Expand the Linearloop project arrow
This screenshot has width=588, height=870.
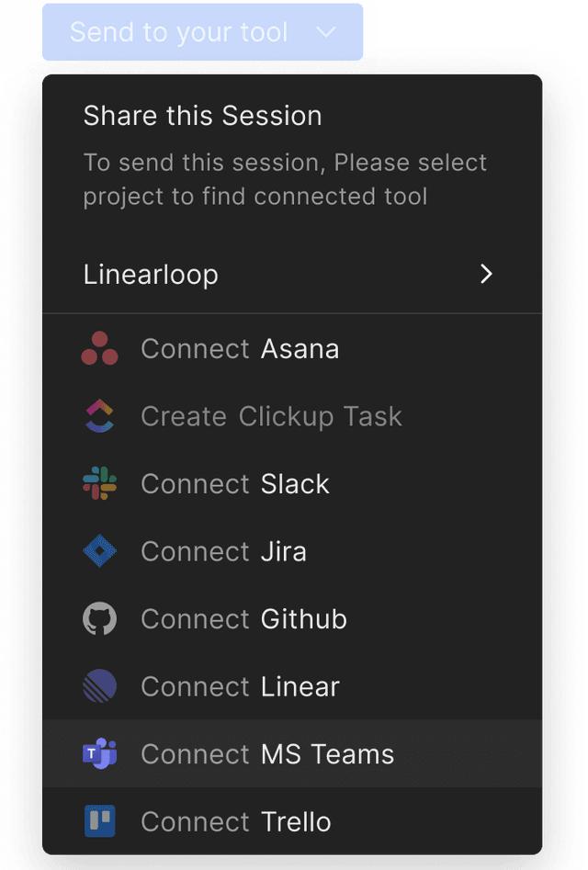[487, 274]
